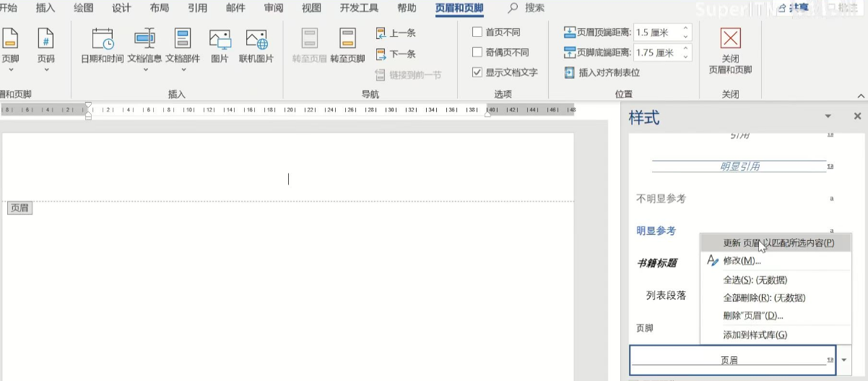Insert alignment tab icon
The image size is (868, 381).
click(x=602, y=72)
